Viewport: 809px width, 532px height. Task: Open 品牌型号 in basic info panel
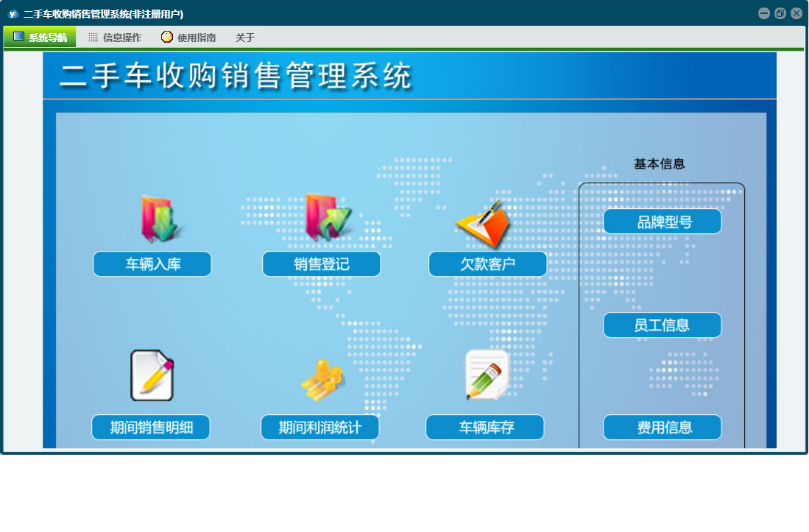(x=663, y=221)
